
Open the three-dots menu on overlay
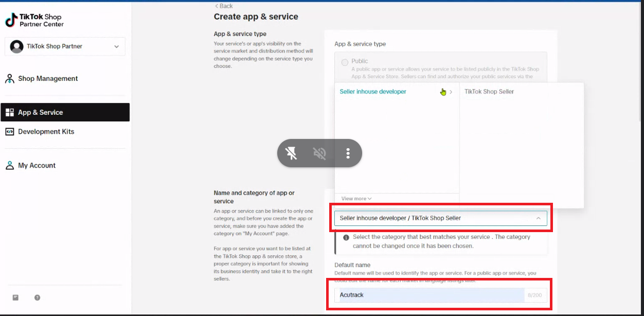[x=348, y=153]
